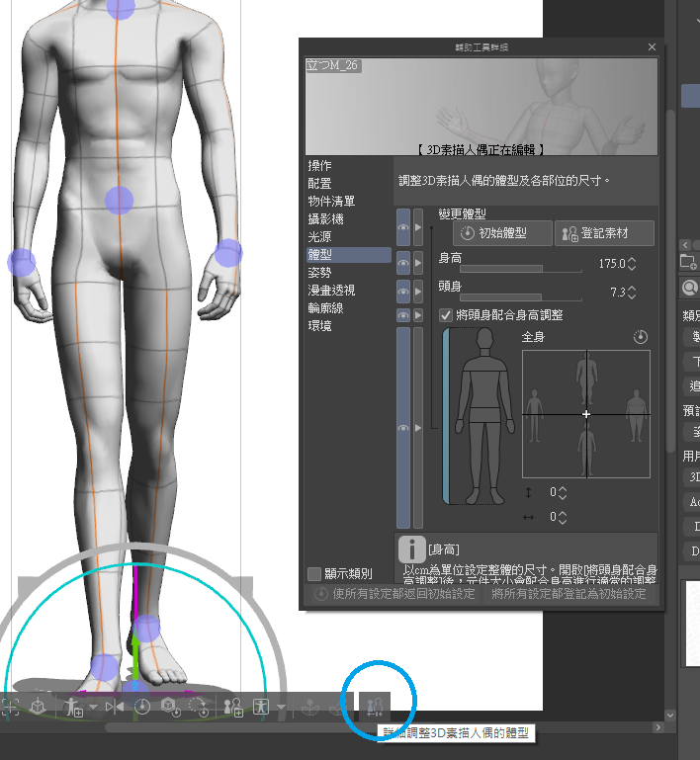Click 使所有設定都返回初始設定 button
The image size is (700, 760).
[x=394, y=594]
